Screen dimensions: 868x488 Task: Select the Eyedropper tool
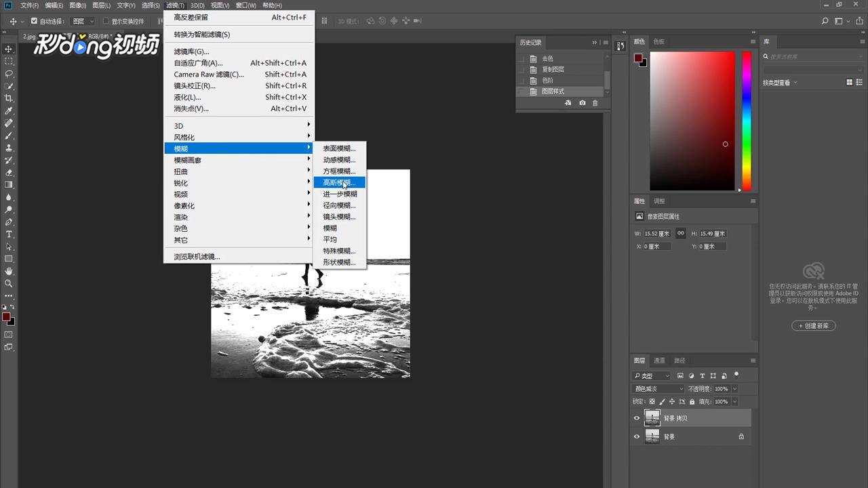9,110
